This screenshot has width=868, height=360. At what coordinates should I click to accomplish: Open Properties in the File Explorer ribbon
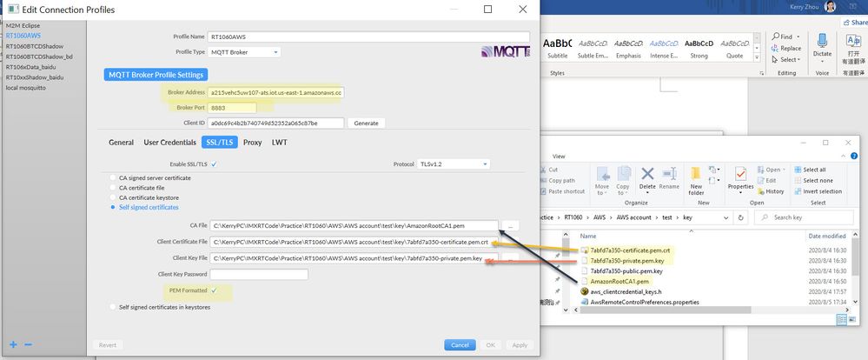coord(740,179)
